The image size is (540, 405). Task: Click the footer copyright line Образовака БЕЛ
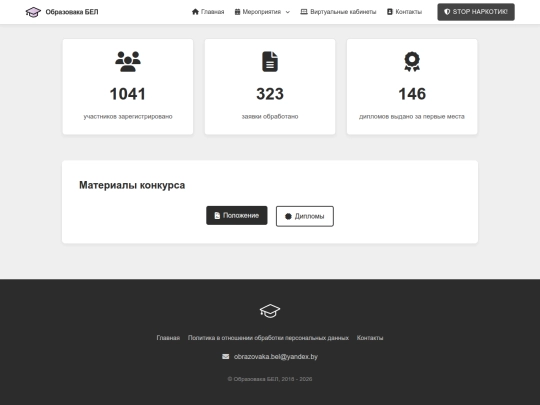coord(270,379)
